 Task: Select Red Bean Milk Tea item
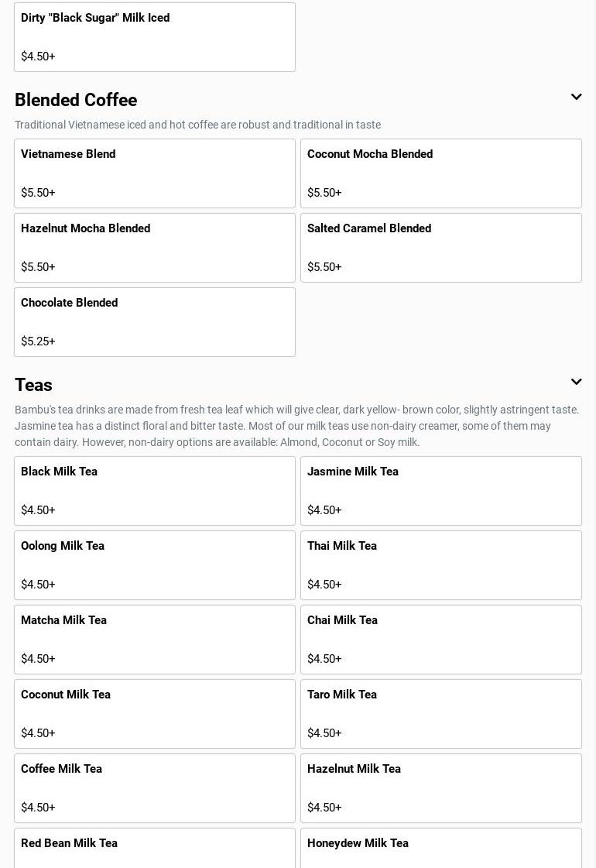click(155, 849)
